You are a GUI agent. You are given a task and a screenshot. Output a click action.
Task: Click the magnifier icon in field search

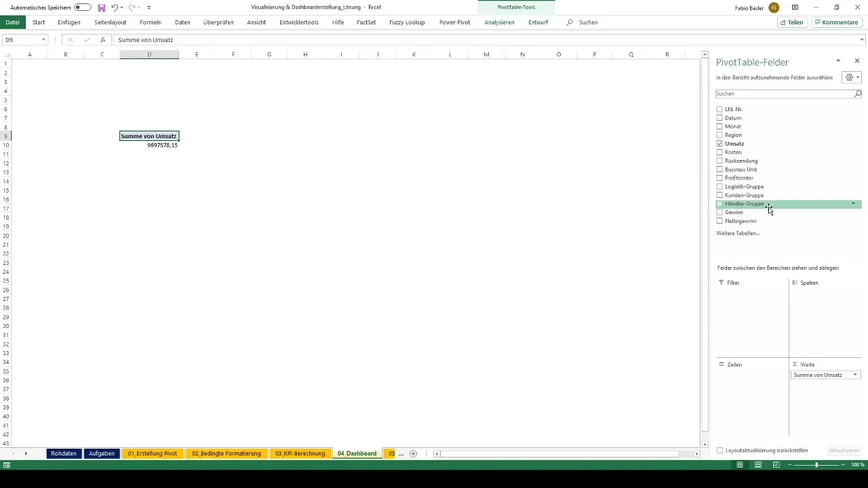(x=858, y=94)
